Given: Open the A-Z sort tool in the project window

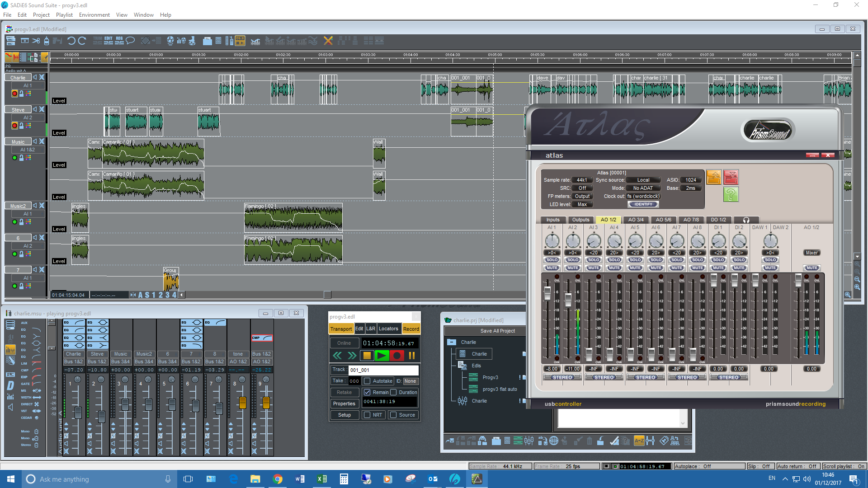Looking at the screenshot, I should click(x=639, y=441).
